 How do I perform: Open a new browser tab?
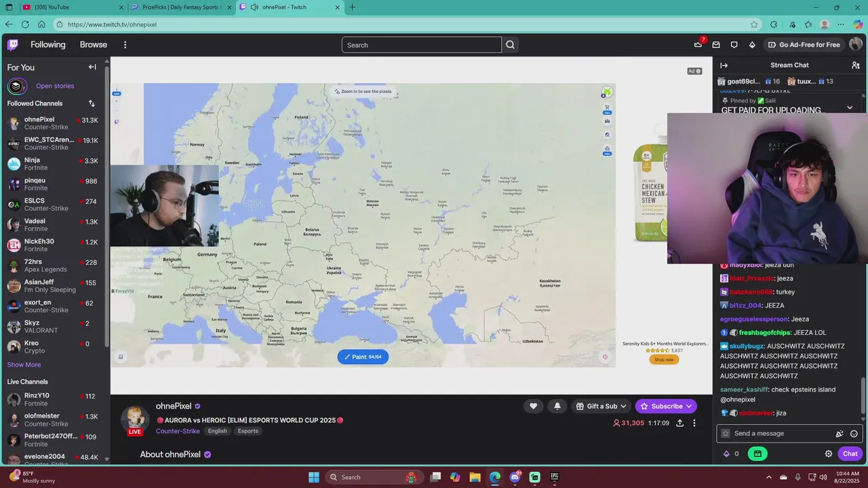coord(352,7)
